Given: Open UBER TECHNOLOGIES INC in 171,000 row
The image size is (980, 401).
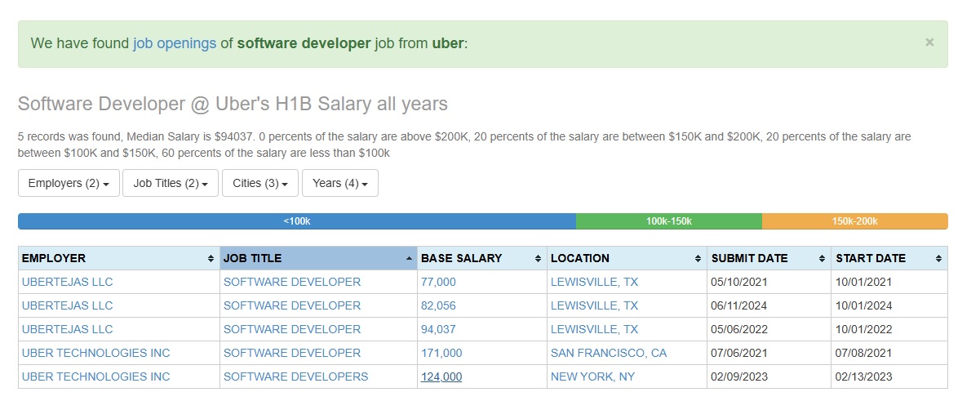Looking at the screenshot, I should coord(95,353).
